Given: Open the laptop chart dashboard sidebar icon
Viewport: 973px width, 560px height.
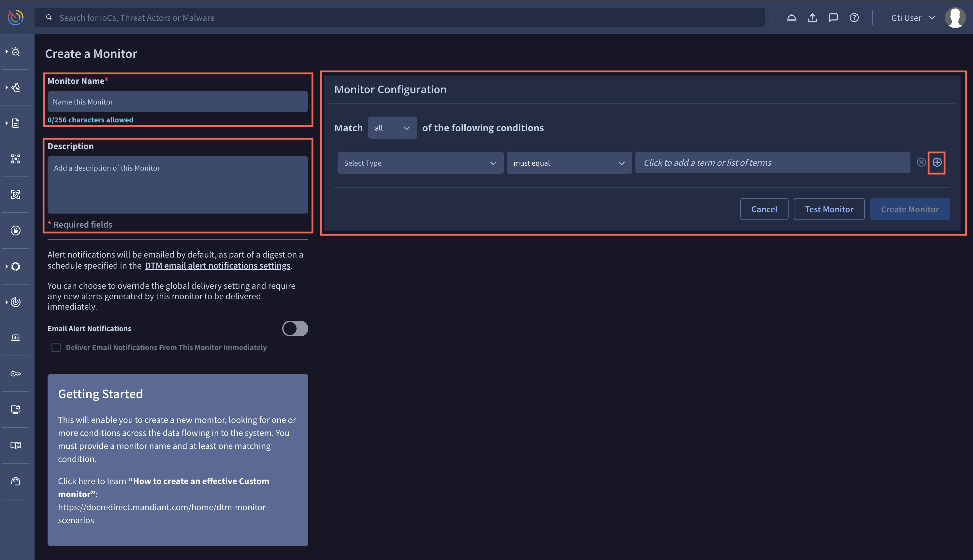Looking at the screenshot, I should (16, 338).
